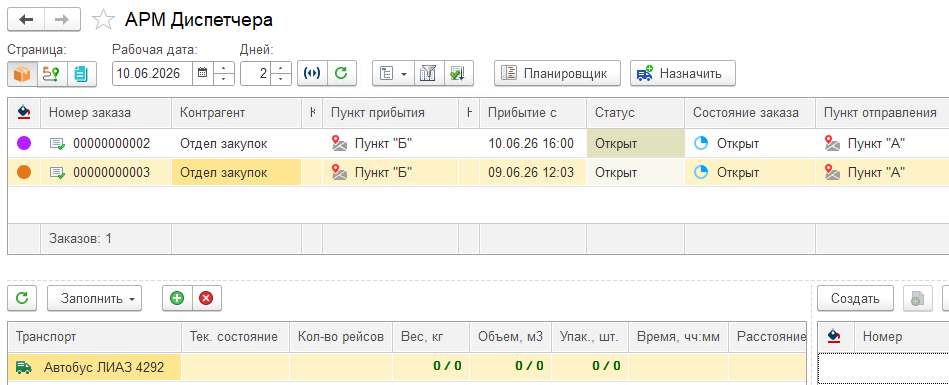
Task: Click Статус Открыт cell of order 00000000002
Action: point(635,143)
